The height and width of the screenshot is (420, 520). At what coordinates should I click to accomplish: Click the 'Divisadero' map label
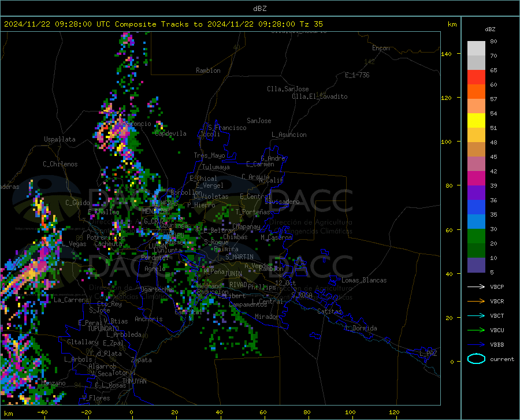282,202
